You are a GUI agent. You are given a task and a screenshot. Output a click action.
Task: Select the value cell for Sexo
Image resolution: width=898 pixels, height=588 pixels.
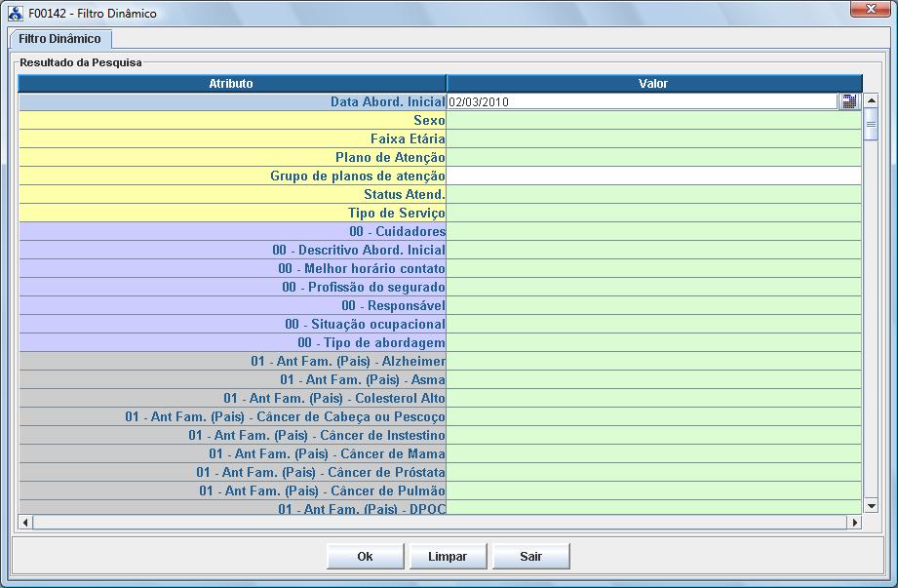[653, 120]
